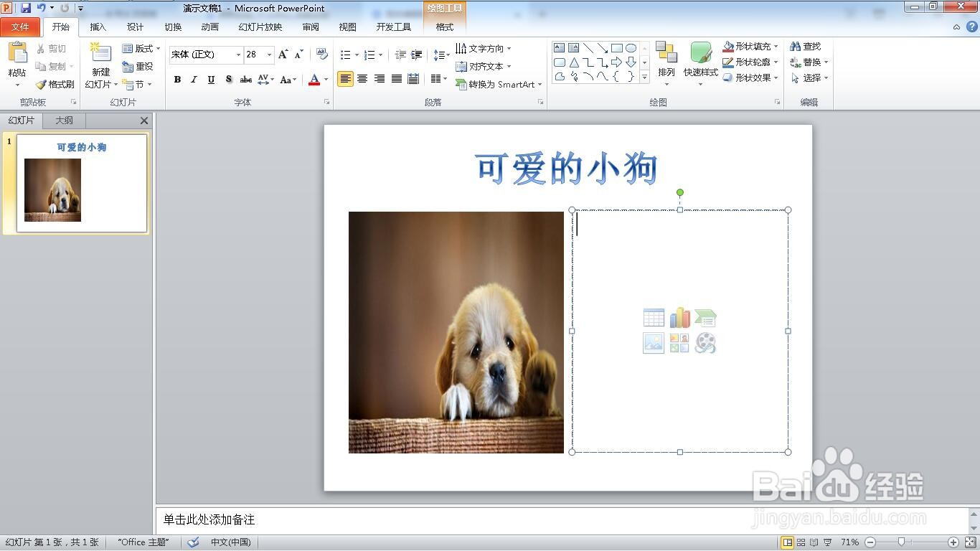Open the font size dropdown showing 28
Image resolution: width=980 pixels, height=551 pixels.
pyautogui.click(x=269, y=55)
